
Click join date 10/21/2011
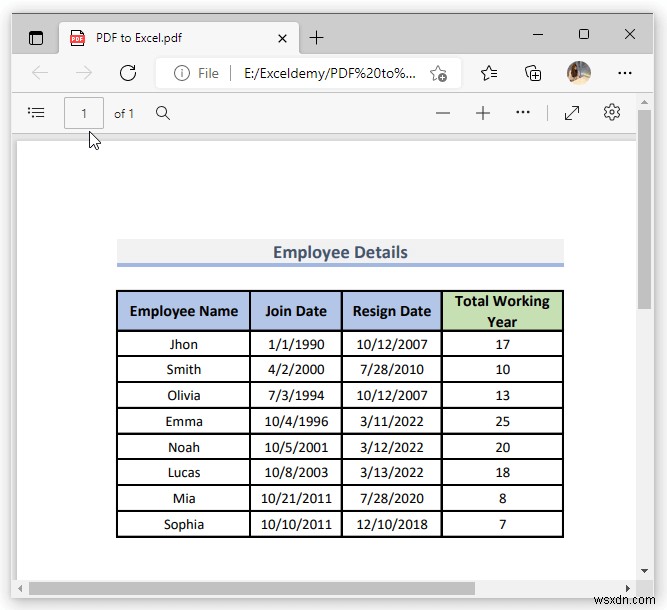tap(296, 498)
